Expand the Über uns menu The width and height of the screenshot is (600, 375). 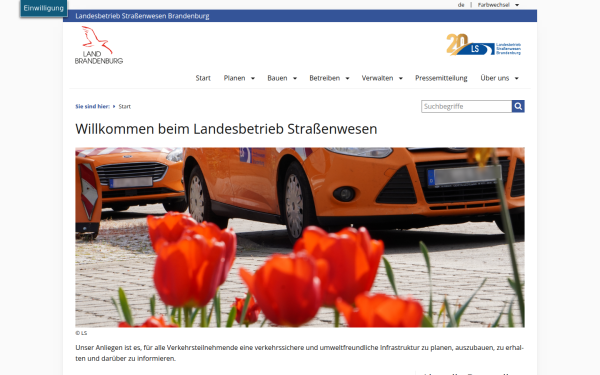tap(499, 78)
